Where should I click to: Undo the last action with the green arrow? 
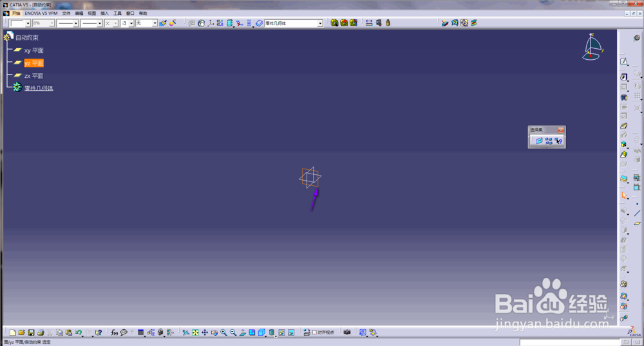[78, 332]
